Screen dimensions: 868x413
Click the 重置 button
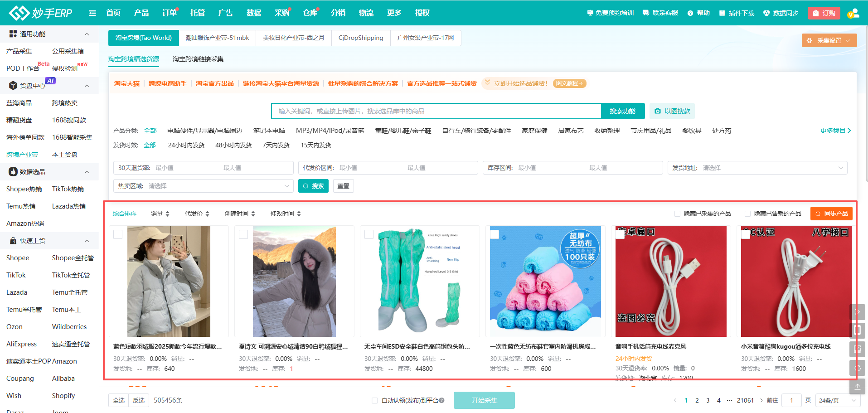coord(344,186)
